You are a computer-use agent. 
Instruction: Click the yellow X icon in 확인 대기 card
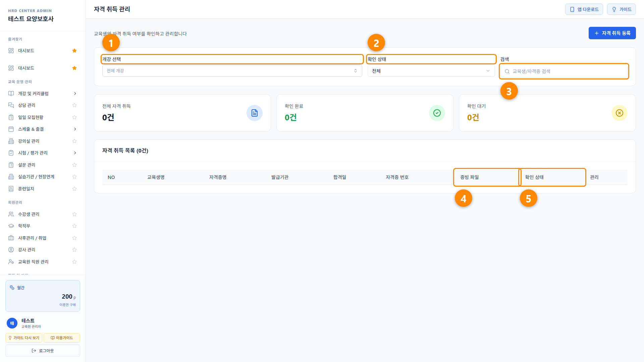(x=620, y=113)
